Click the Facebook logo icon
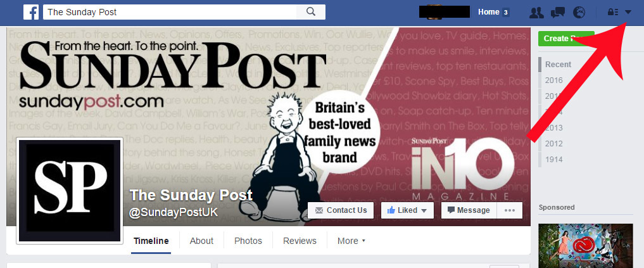The height and width of the screenshot is (268, 644). 31,12
